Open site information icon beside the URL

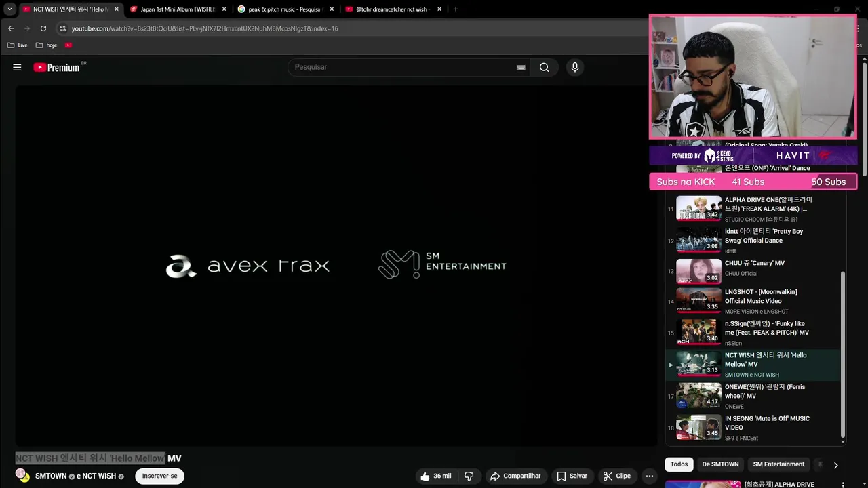[62, 28]
